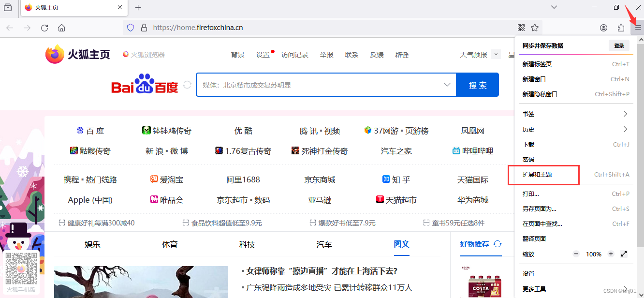The height and width of the screenshot is (298, 644).
Task: Open a new tab with plus button
Action: pyautogui.click(x=138, y=8)
